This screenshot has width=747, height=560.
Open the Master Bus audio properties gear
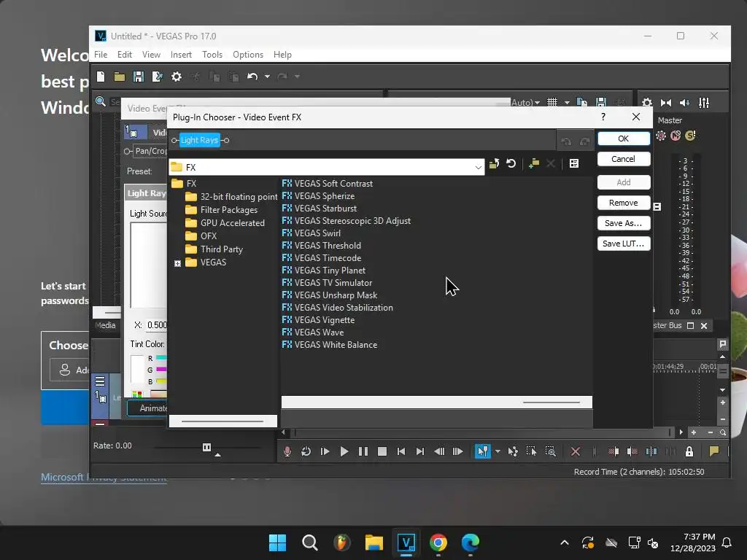(646, 103)
